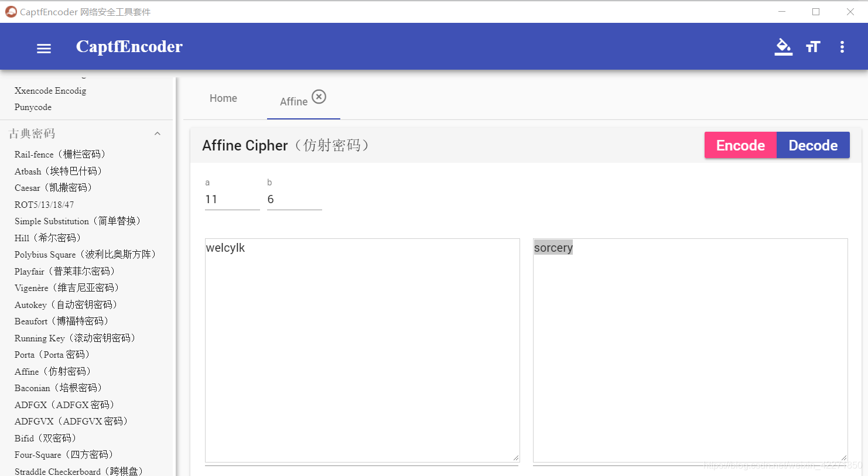Open Baconian (培根密码) cipher
This screenshot has width=868, height=476.
pyautogui.click(x=58, y=388)
